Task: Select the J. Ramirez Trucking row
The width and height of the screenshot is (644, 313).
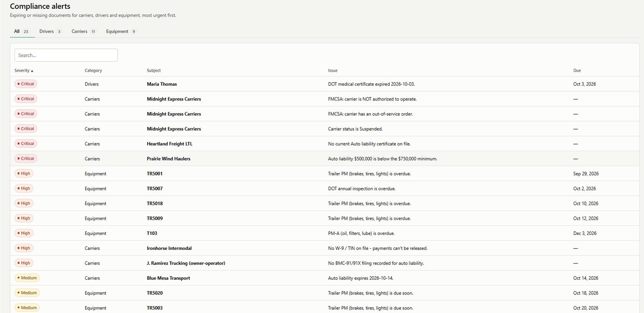Action: click(x=324, y=263)
